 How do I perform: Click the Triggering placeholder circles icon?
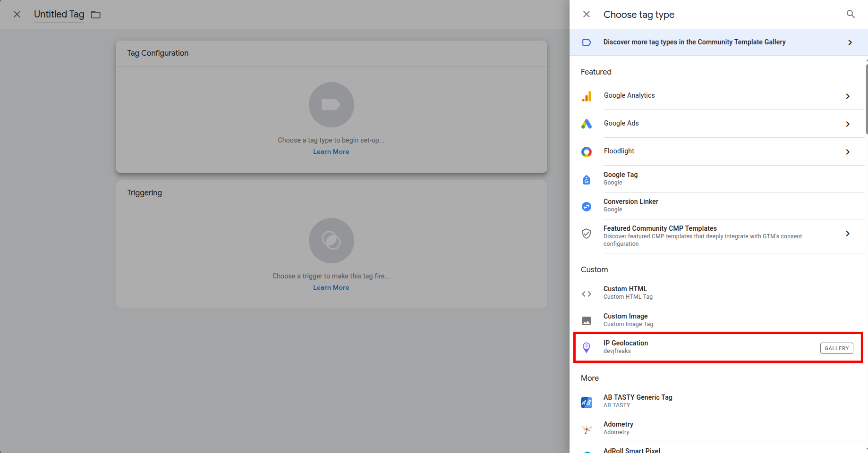point(332,241)
